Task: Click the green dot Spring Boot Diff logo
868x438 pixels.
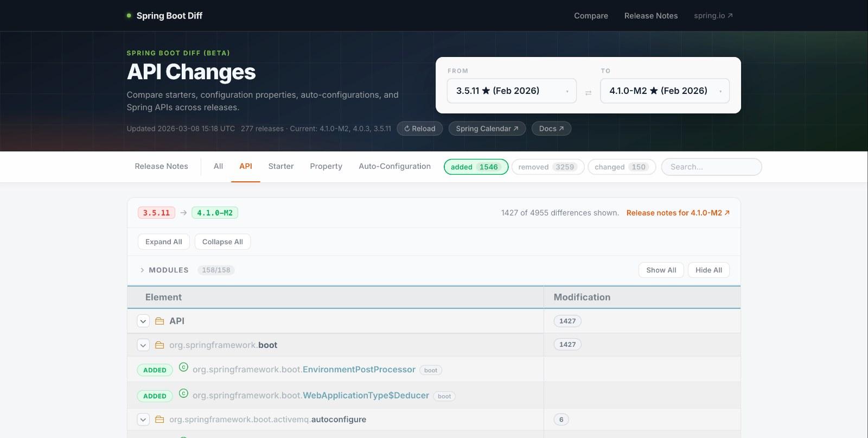Action: pos(129,16)
